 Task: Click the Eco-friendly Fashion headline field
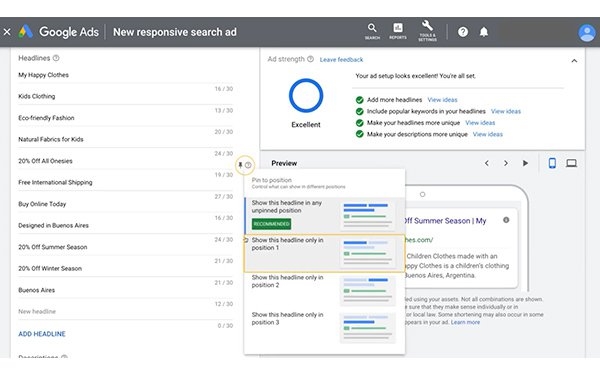126,118
